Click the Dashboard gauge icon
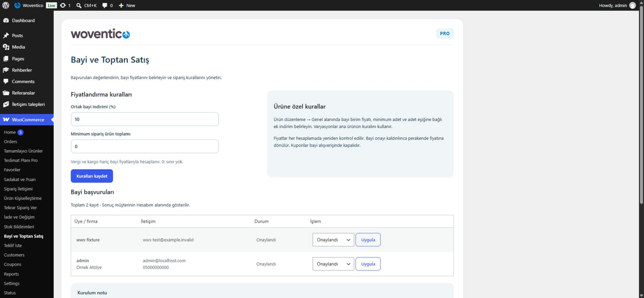The height and width of the screenshot is (298, 644). coord(6,21)
